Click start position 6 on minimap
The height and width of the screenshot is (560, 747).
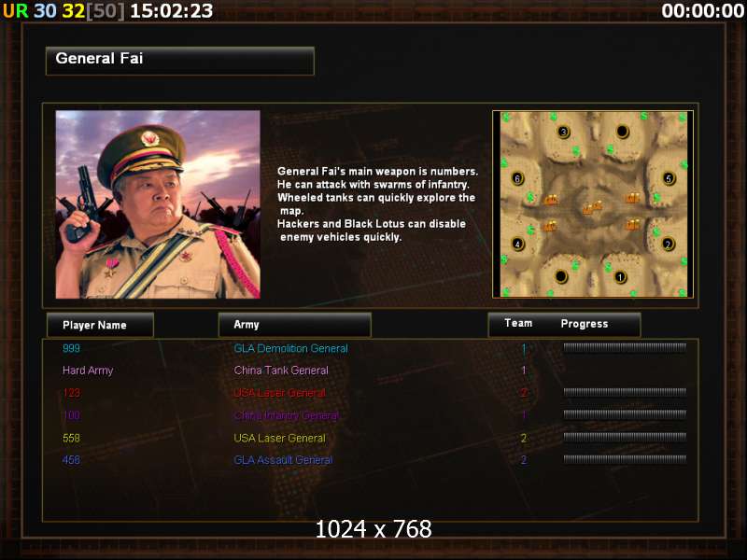[x=517, y=178]
